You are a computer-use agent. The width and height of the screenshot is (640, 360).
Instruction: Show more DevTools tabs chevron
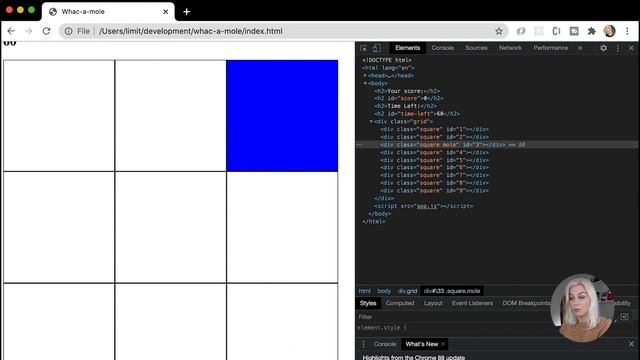click(580, 48)
